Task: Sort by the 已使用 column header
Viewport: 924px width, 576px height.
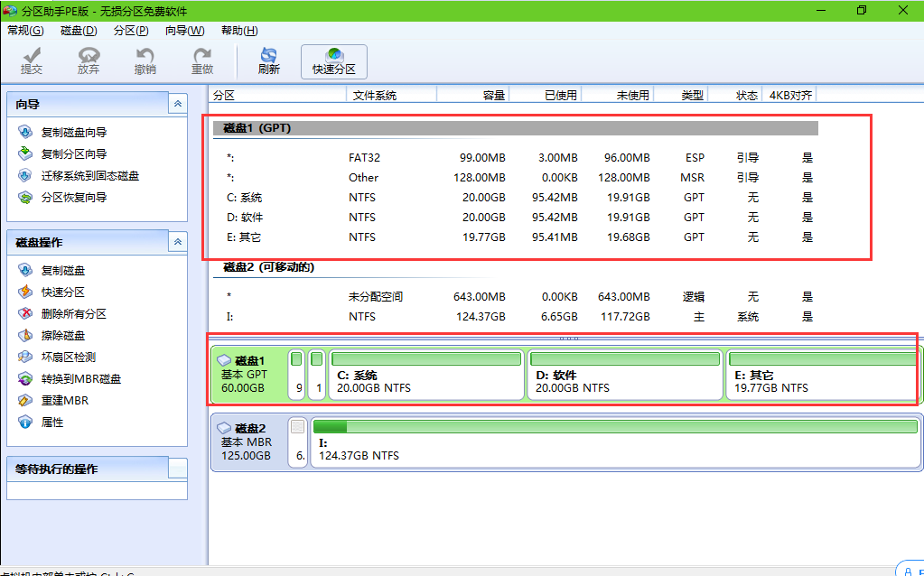Action: coord(546,95)
